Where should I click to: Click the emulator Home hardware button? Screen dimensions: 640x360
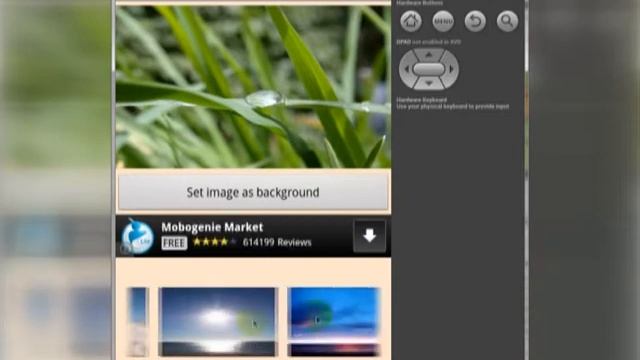[411, 21]
